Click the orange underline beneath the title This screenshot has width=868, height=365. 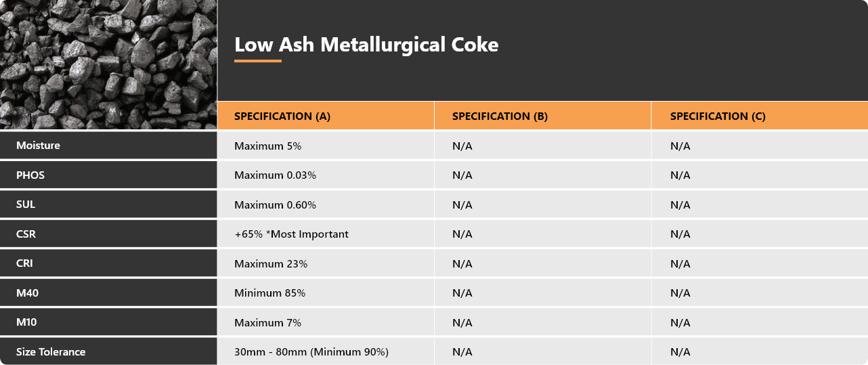[258, 61]
